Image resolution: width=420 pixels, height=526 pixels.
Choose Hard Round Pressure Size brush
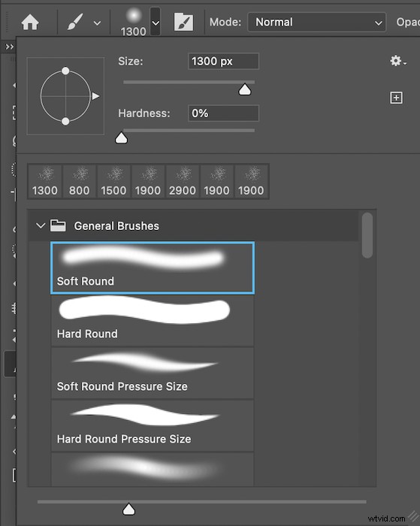point(153,426)
